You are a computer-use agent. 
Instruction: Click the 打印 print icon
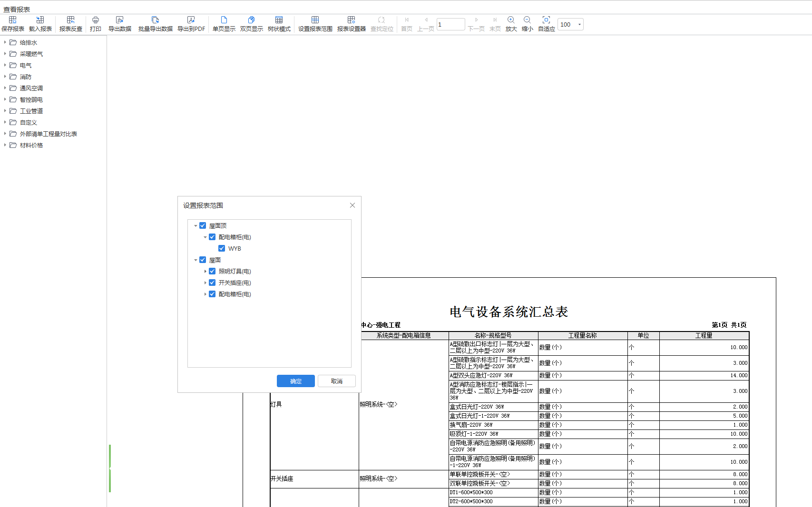click(x=96, y=20)
